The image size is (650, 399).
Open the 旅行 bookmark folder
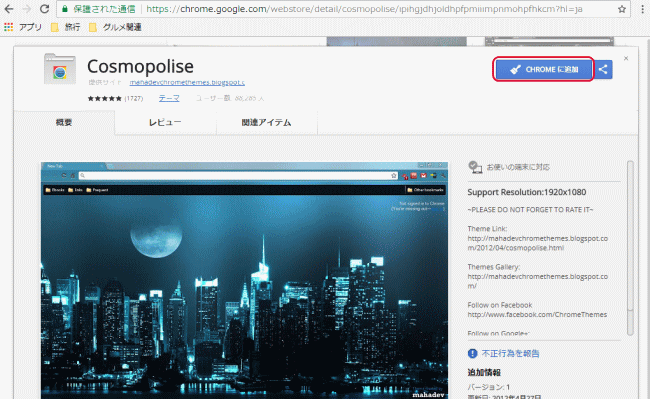pyautogui.click(x=65, y=27)
